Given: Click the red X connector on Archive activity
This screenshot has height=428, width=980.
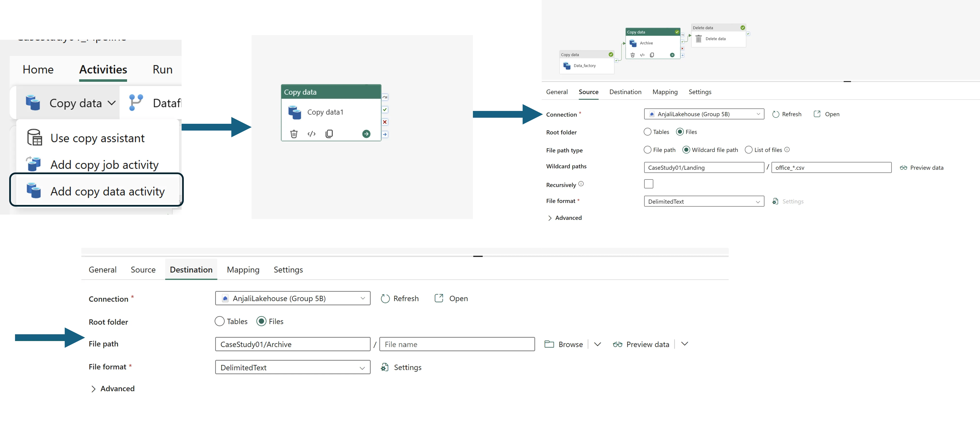Looking at the screenshot, I should pos(682,48).
